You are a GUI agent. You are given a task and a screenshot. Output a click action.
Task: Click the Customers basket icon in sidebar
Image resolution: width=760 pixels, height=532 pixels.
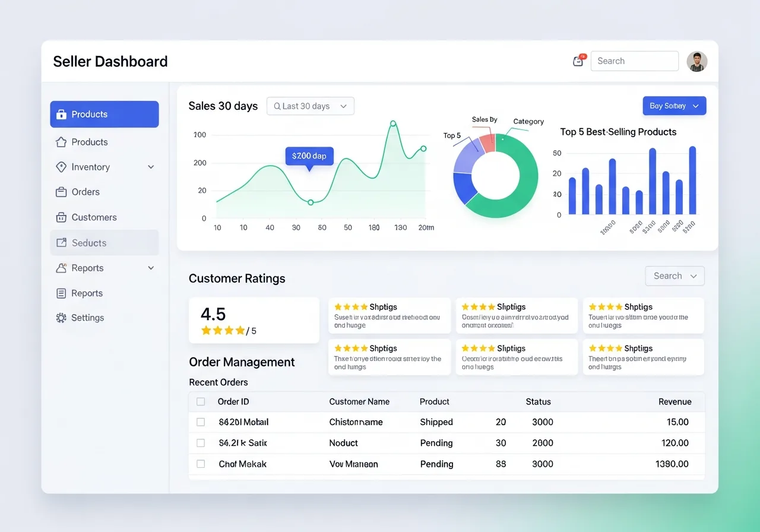pyautogui.click(x=61, y=217)
